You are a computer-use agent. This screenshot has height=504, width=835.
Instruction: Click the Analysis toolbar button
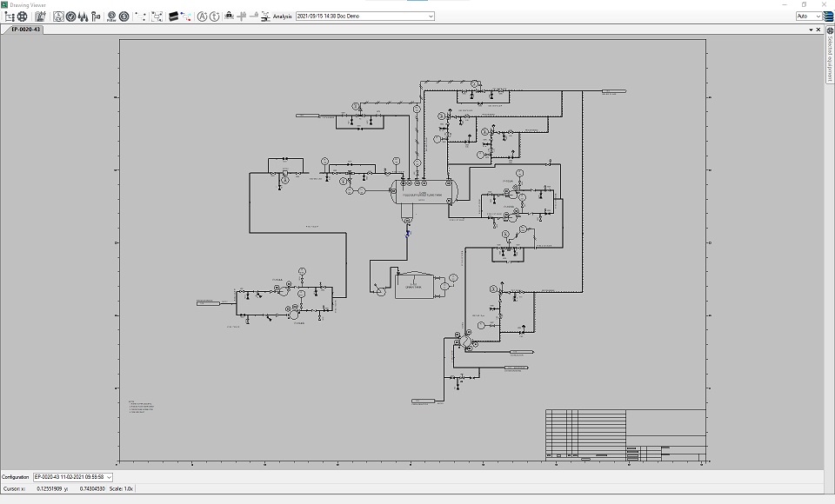[x=282, y=17]
